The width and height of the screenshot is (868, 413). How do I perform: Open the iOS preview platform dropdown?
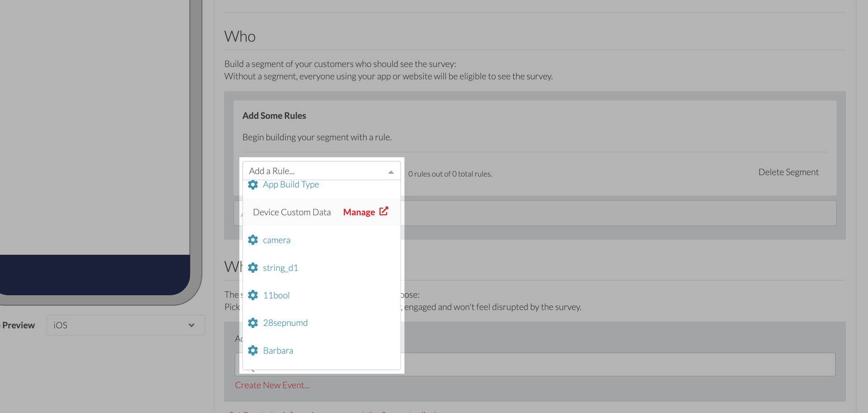coord(126,325)
